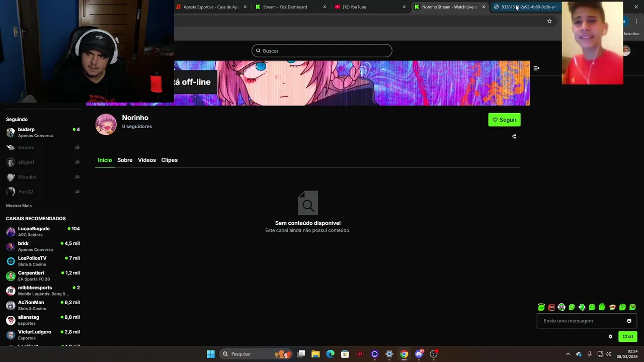This screenshot has height=362, width=644.
Task: Open chat settings gear icon
Action: pos(610,337)
